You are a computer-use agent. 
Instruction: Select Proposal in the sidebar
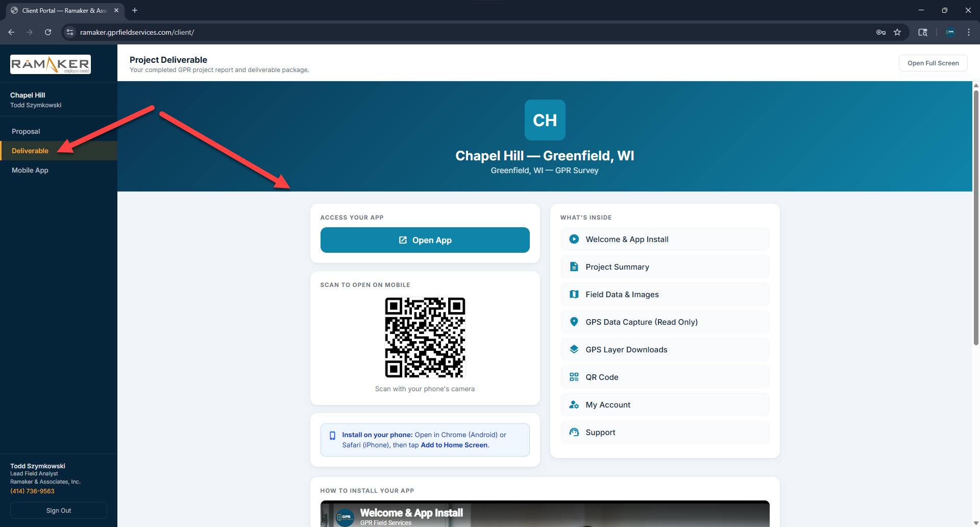[x=26, y=131]
